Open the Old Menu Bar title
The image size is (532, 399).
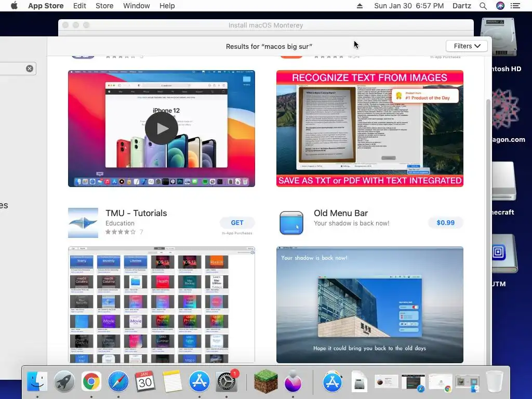coord(341,213)
